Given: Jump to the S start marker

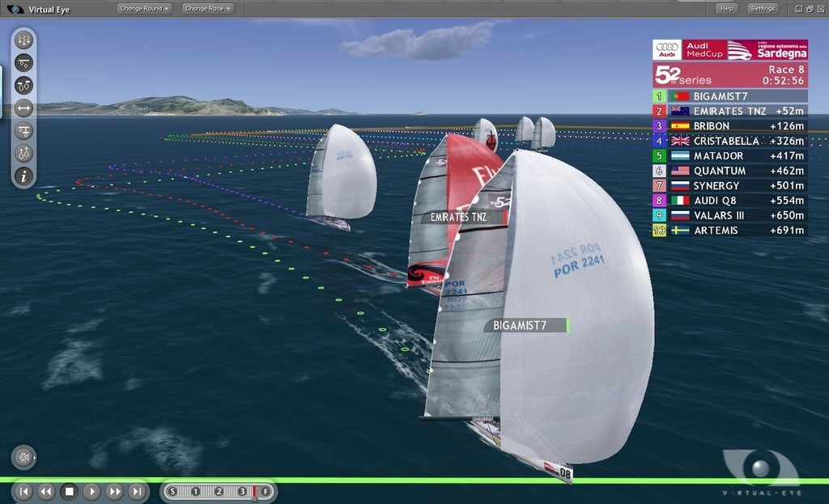Looking at the screenshot, I should [172, 492].
